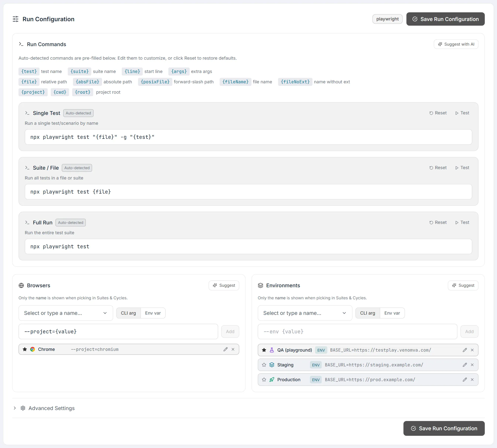Reset the Single Test command

pyautogui.click(x=438, y=113)
